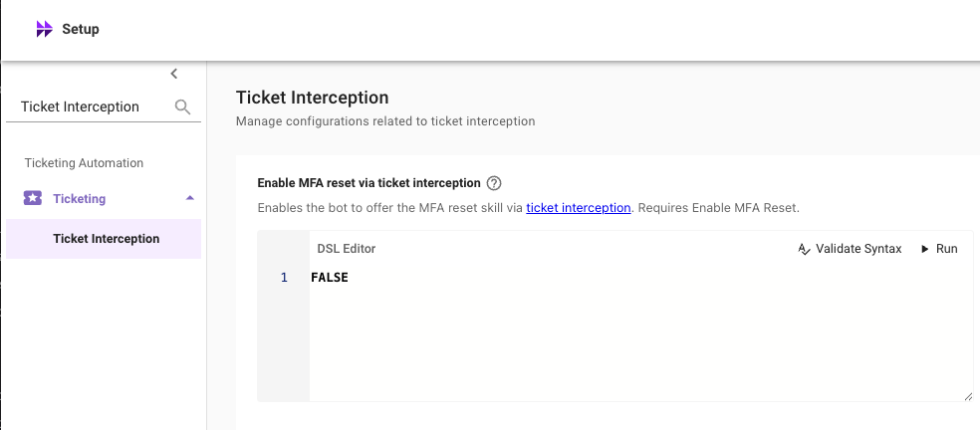Image resolution: width=980 pixels, height=430 pixels.
Task: Open the Ticketing Automation section
Action: pos(84,163)
